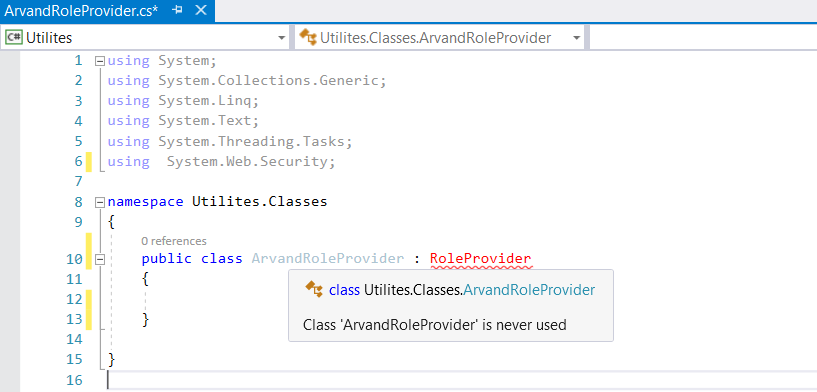Collapse the ArvandRoleProvider class block
This screenshot has width=817, height=392.
(x=100, y=259)
